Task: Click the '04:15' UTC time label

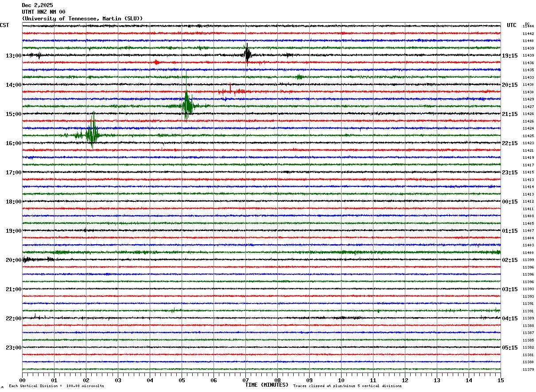Action: tap(510, 318)
